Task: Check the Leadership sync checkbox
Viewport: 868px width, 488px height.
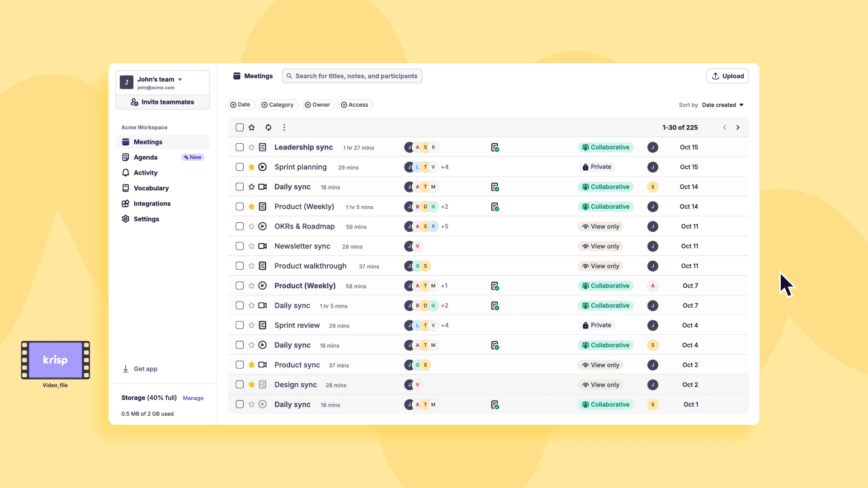Action: click(x=240, y=147)
